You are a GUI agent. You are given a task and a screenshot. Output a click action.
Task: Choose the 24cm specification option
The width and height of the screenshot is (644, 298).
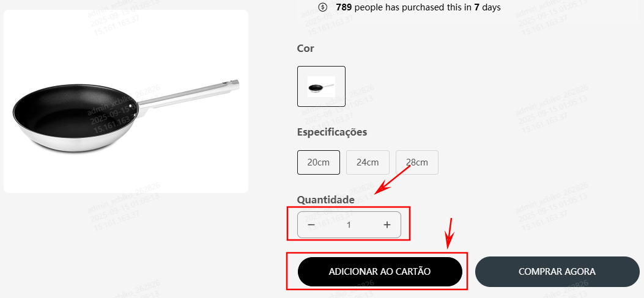(368, 162)
